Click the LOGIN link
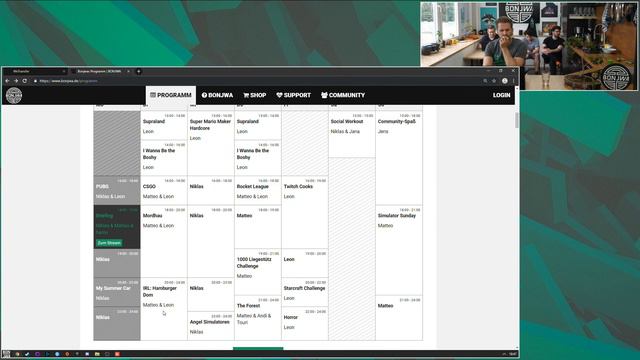 tap(501, 95)
